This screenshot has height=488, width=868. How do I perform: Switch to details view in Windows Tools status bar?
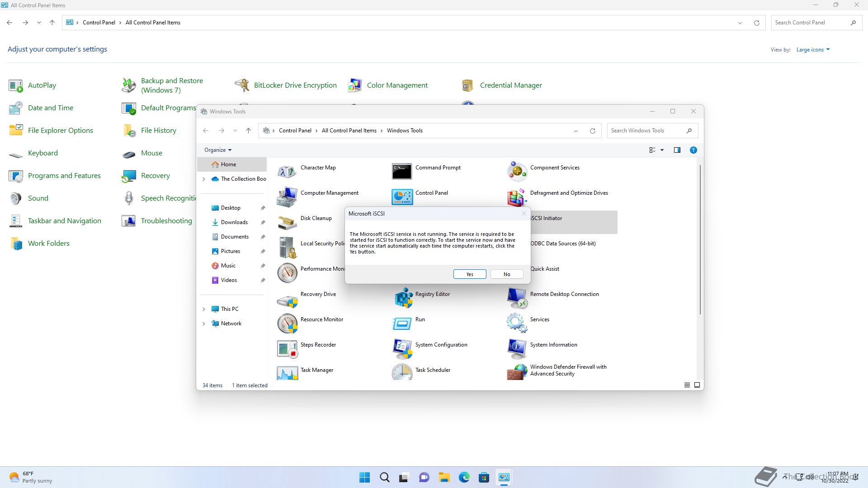687,385
